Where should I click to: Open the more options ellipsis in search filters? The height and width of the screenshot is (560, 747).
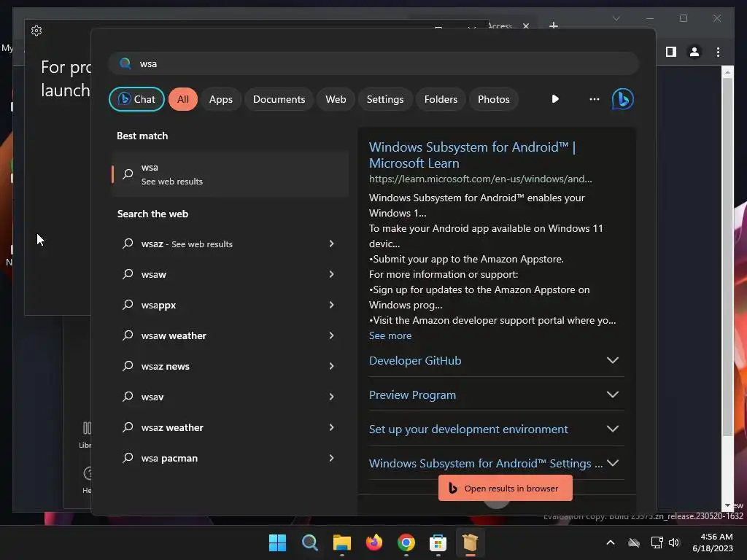(594, 99)
